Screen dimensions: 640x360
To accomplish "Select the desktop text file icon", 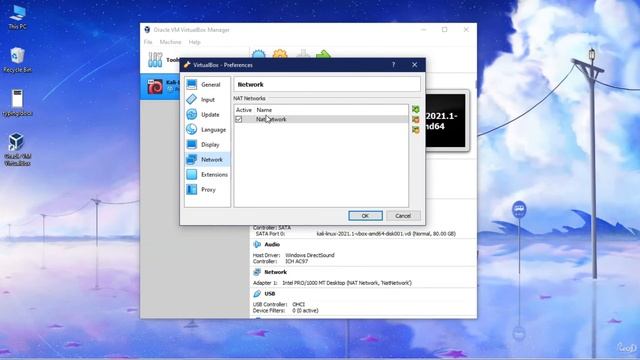I will (17, 103).
